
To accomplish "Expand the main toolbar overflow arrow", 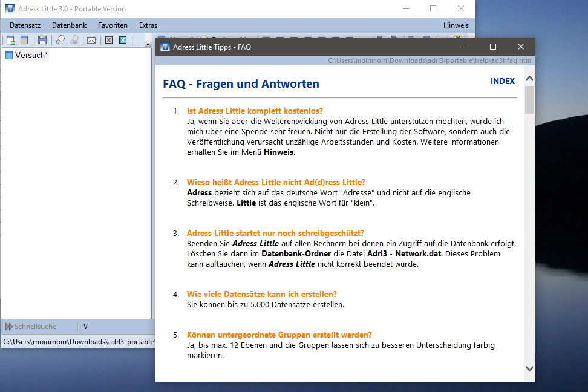I will [148, 44].
